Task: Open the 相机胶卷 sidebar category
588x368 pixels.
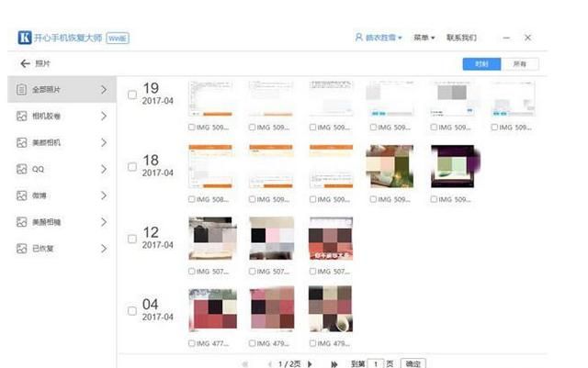Action: pos(62,117)
